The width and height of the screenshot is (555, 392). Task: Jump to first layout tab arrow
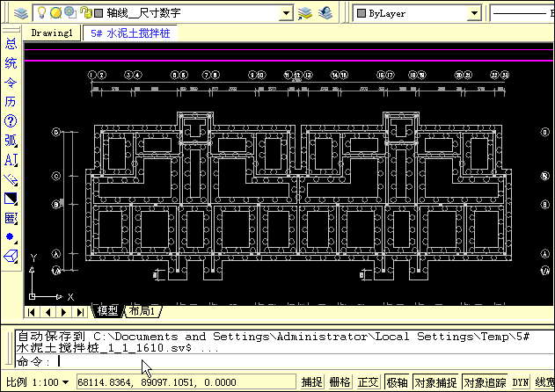click(x=31, y=312)
